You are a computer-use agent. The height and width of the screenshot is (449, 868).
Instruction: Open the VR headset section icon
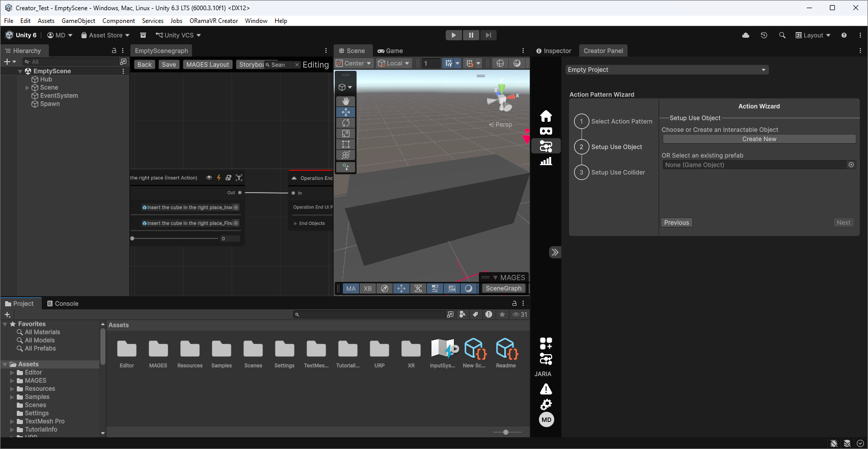click(x=546, y=131)
